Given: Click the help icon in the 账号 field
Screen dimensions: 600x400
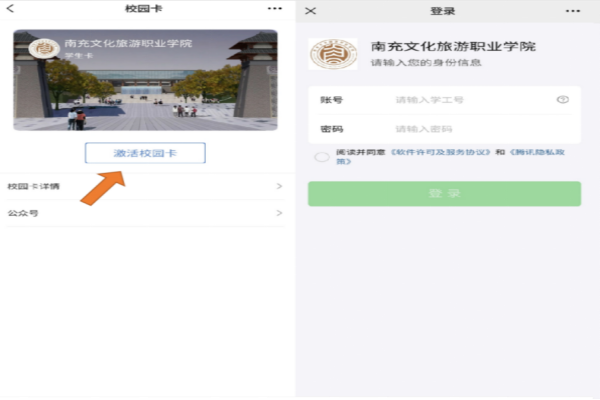Looking at the screenshot, I should tap(562, 100).
